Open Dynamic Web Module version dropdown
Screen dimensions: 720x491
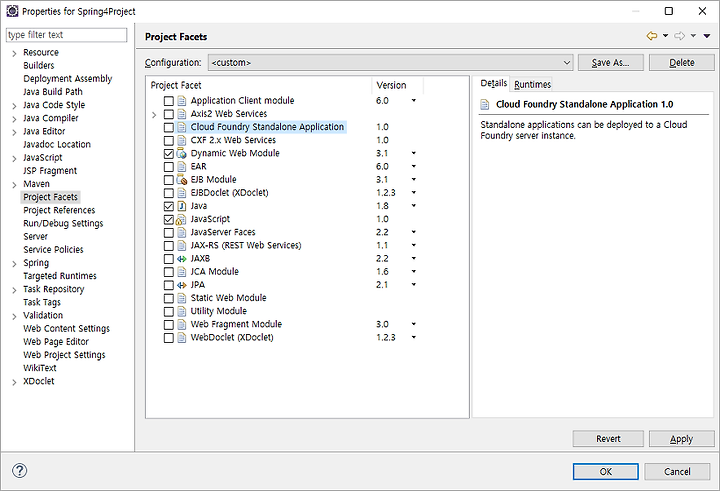click(x=414, y=153)
